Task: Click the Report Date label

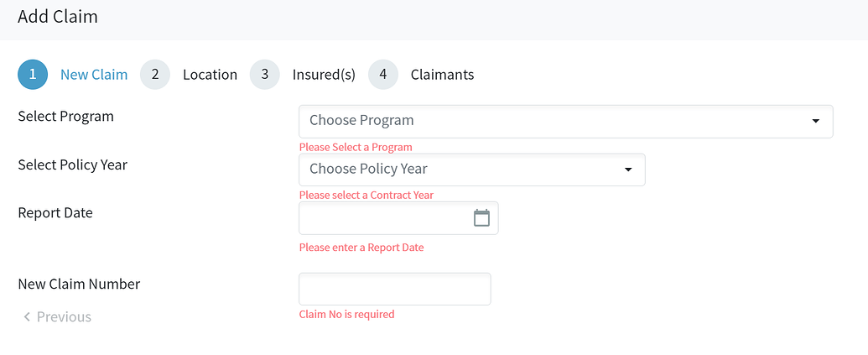Action: 55,212
